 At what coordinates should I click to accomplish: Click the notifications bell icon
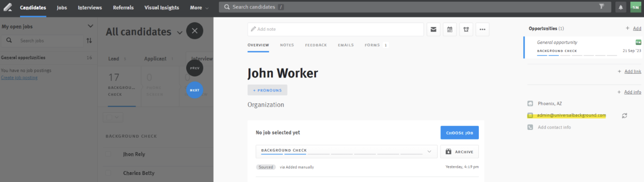pyautogui.click(x=621, y=7)
